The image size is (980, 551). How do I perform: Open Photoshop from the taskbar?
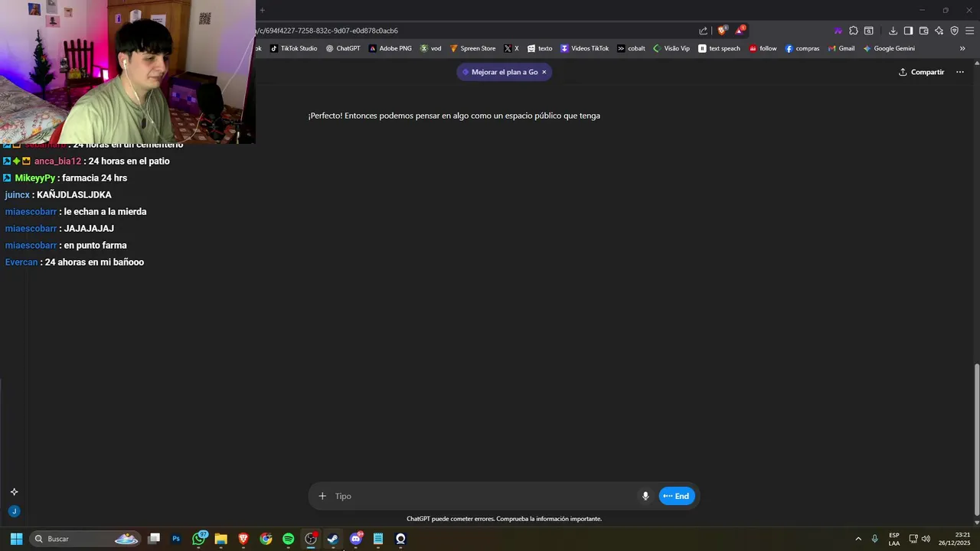pos(176,539)
